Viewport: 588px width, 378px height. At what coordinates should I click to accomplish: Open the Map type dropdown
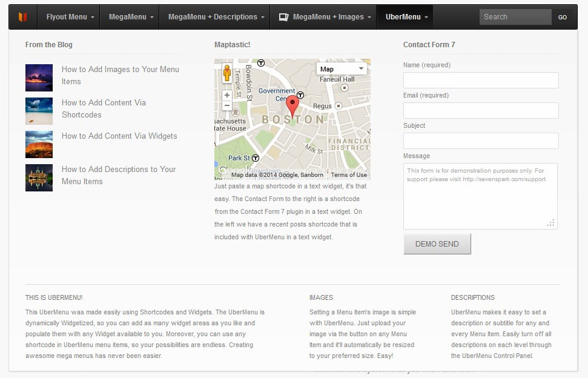[342, 69]
